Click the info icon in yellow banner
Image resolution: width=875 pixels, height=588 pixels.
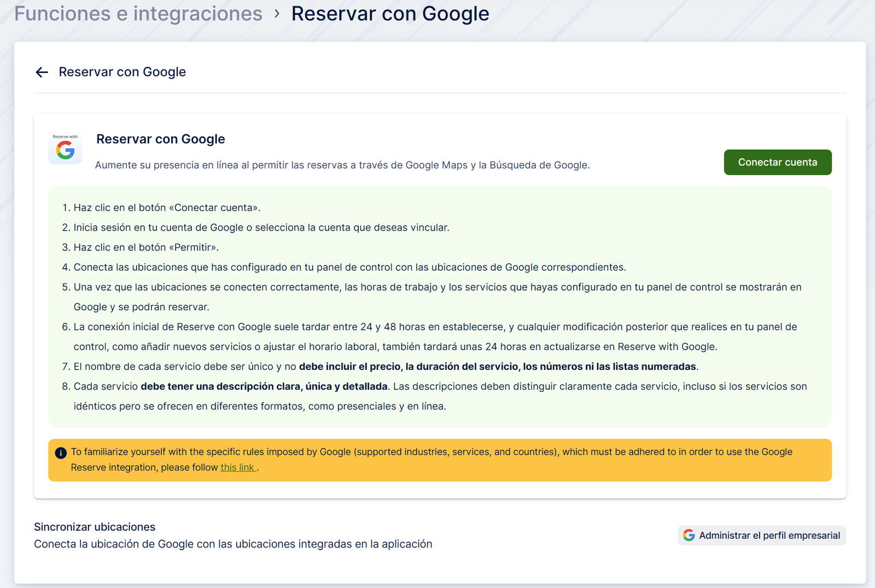point(61,453)
